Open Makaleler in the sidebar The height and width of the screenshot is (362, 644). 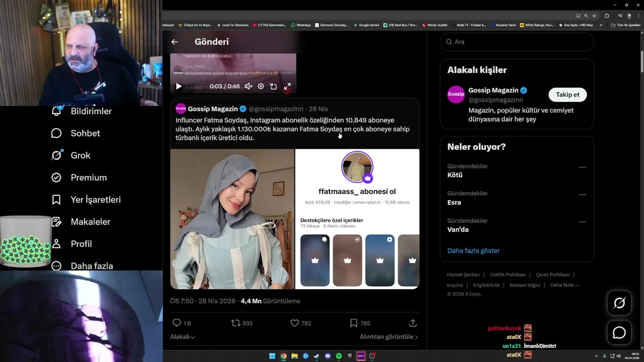click(x=80, y=222)
